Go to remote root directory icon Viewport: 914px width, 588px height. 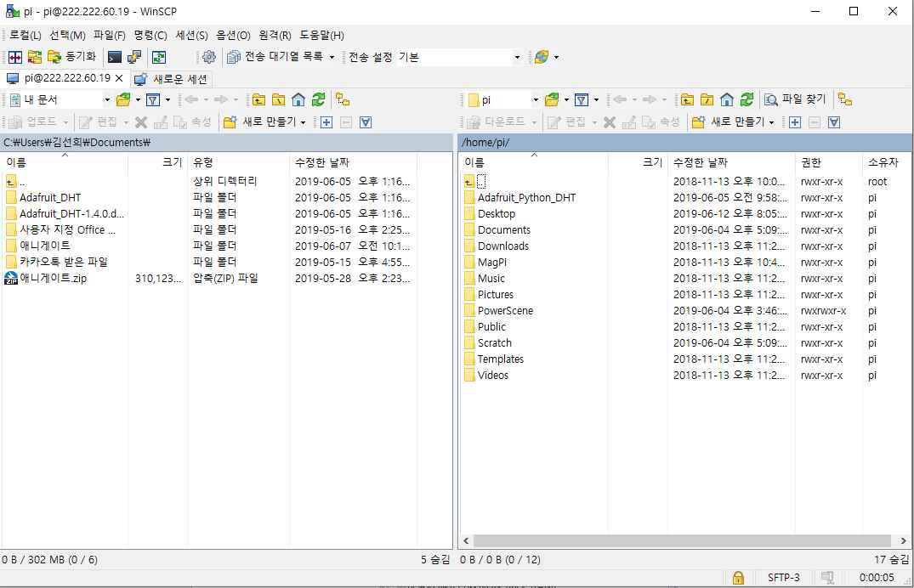pyautogui.click(x=707, y=99)
